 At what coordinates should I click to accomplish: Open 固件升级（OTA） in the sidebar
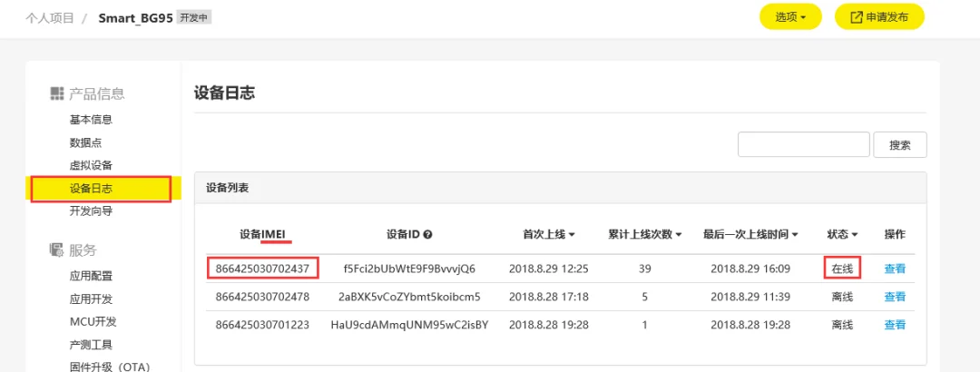point(110,367)
